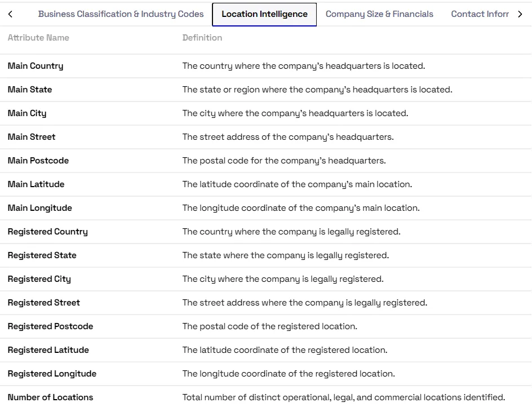Select the Main Postcode attribute
This screenshot has height=407, width=532.
coord(38,161)
